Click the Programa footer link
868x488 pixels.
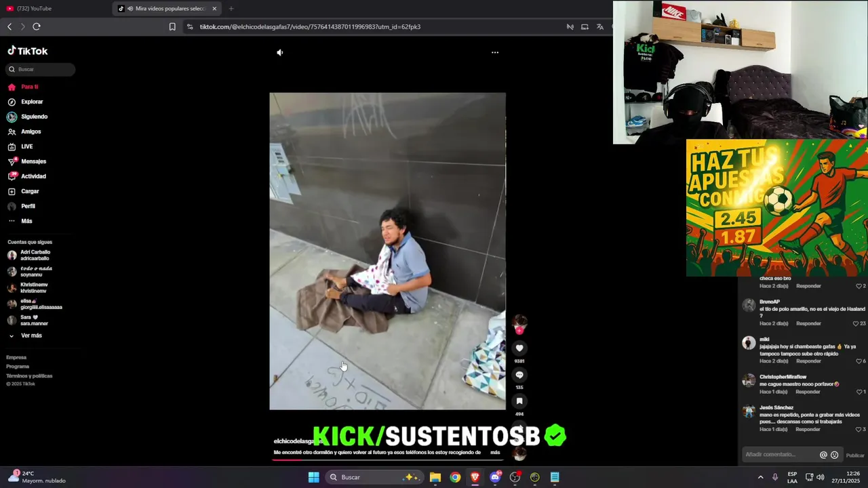(18, 367)
